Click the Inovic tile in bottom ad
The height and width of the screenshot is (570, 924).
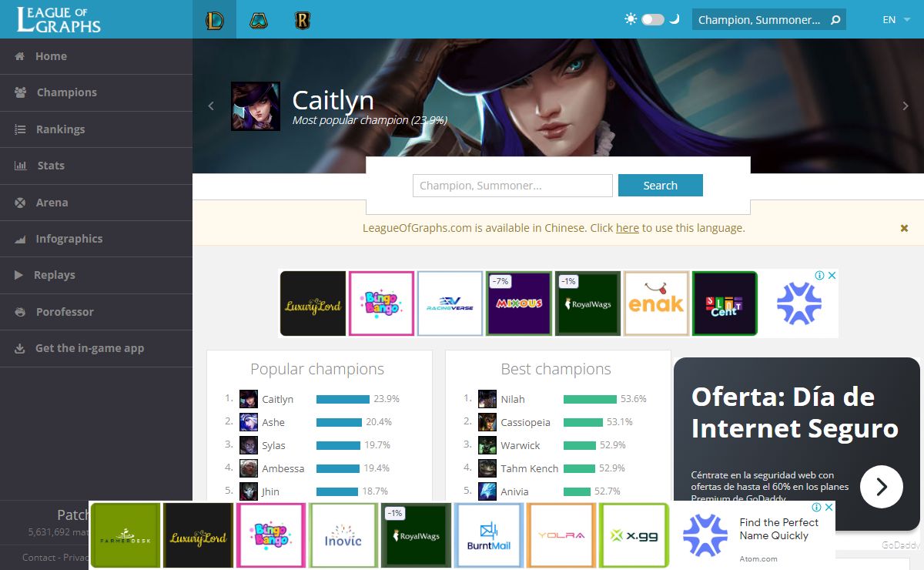(x=343, y=535)
